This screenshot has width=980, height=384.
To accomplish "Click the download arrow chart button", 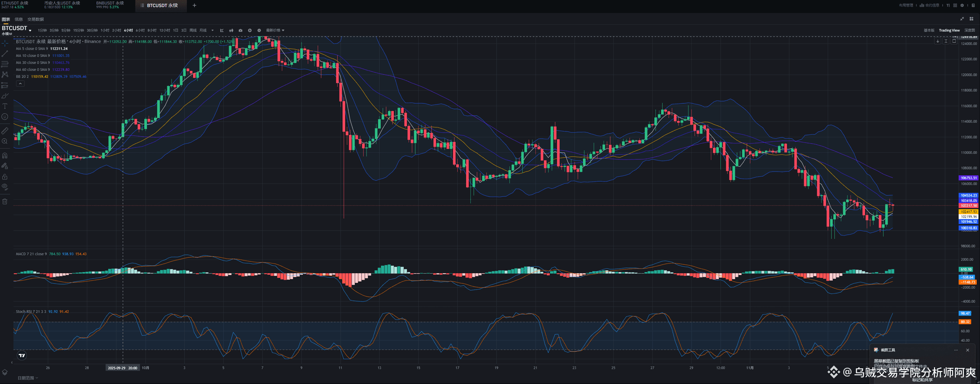I will [937, 41].
